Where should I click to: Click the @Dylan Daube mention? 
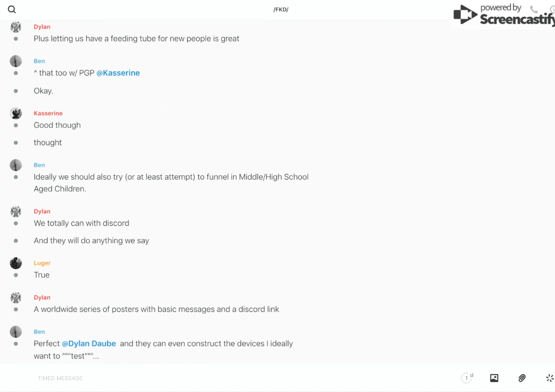89,343
